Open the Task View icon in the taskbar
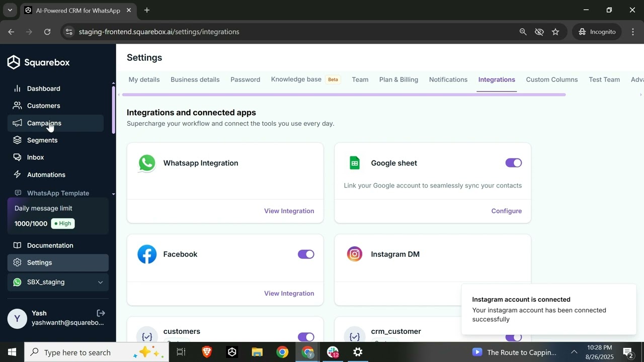This screenshot has height=362, width=644. click(181, 352)
